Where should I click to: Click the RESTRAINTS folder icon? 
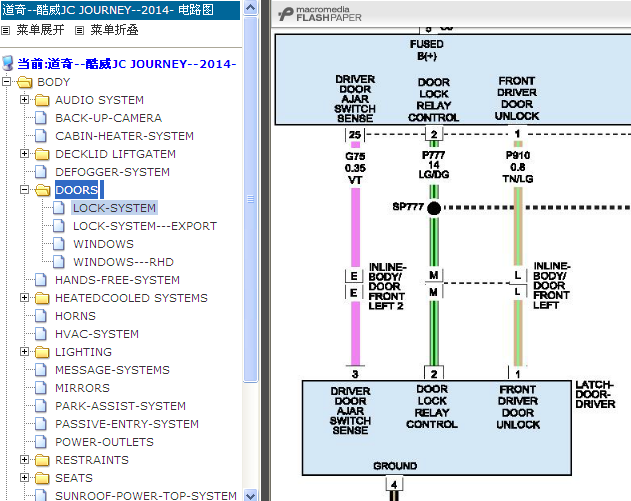[42, 460]
